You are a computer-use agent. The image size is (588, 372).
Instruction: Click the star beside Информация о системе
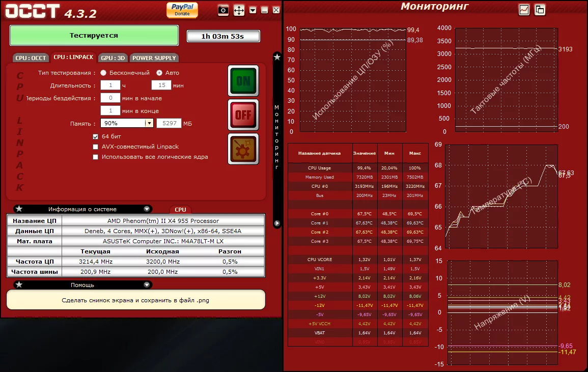19,209
